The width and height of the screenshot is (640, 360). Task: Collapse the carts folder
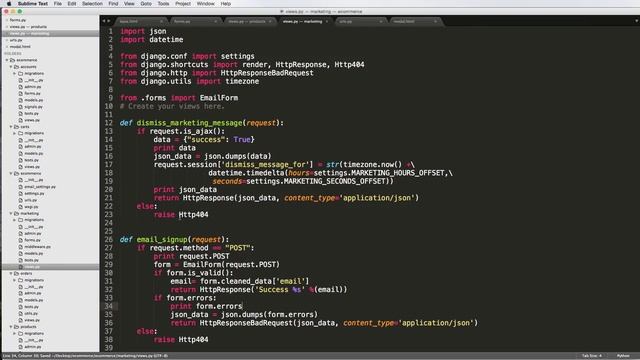click(x=11, y=127)
